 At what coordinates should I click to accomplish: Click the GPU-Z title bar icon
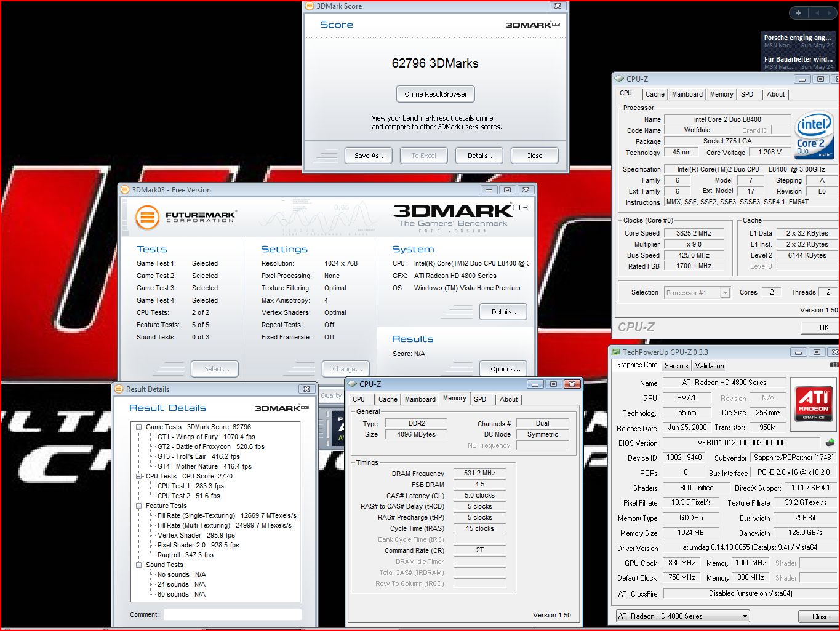[616, 352]
